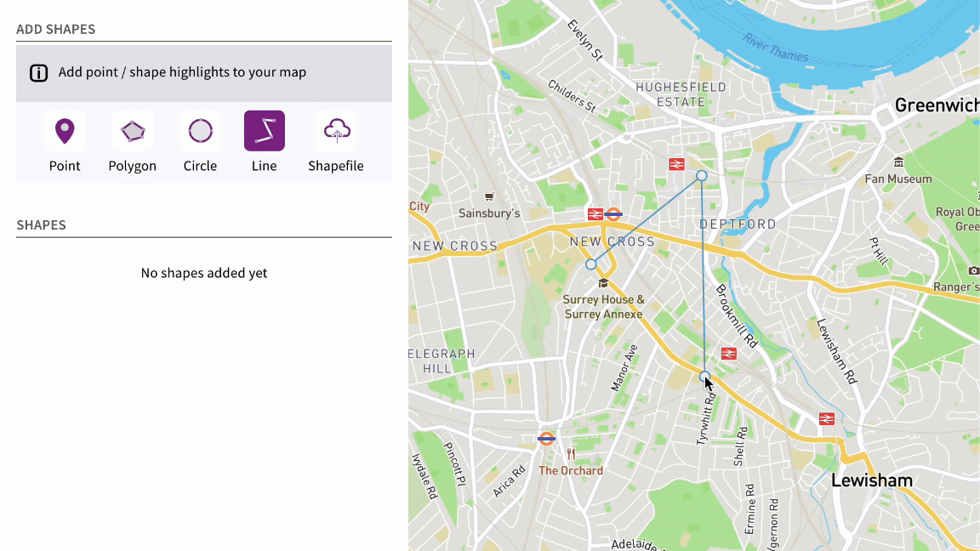980x551 pixels.
Task: Click the Fan Museum icon
Action: (x=898, y=162)
